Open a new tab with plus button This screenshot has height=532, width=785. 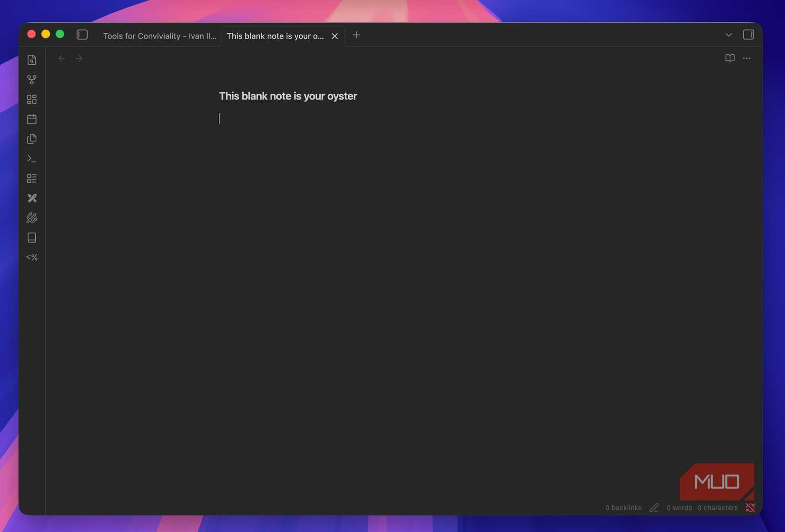tap(356, 35)
